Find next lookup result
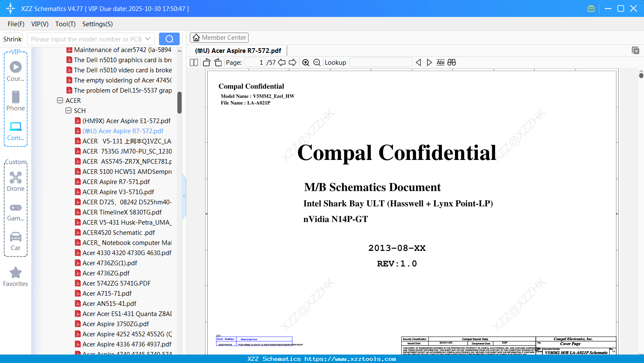The width and height of the screenshot is (644, 363). coord(429,63)
